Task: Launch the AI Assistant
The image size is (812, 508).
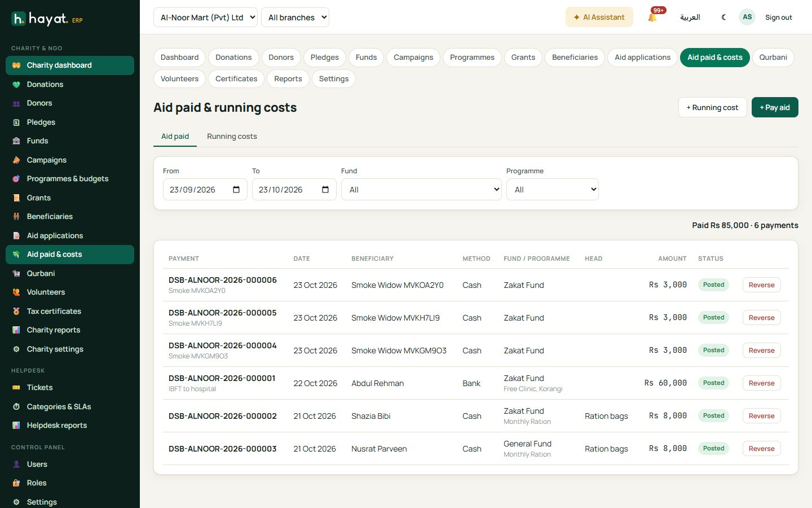Action: click(599, 17)
